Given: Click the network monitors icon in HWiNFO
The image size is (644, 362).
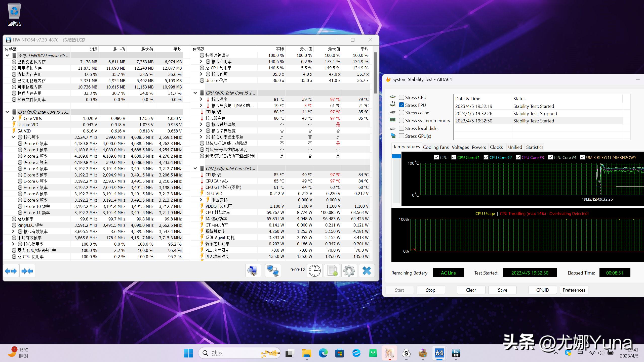Looking at the screenshot, I should pos(273,271).
